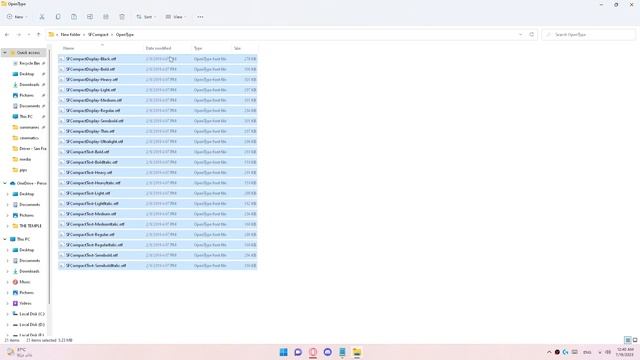Select SFCompactDisplay-Medium.otf file
The height and width of the screenshot is (360, 640).
tap(158, 100)
